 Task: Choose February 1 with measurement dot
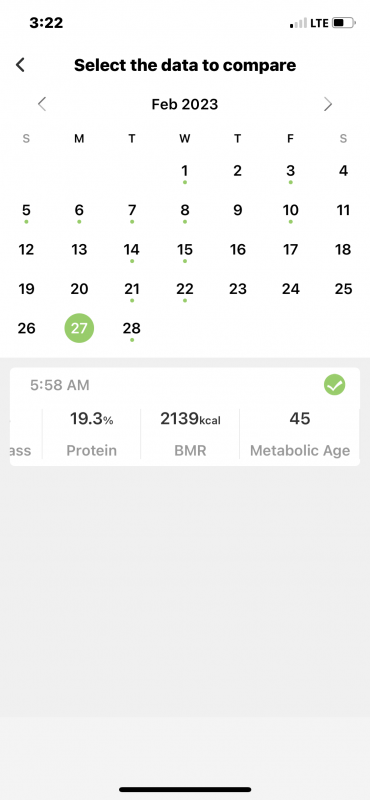click(185, 172)
